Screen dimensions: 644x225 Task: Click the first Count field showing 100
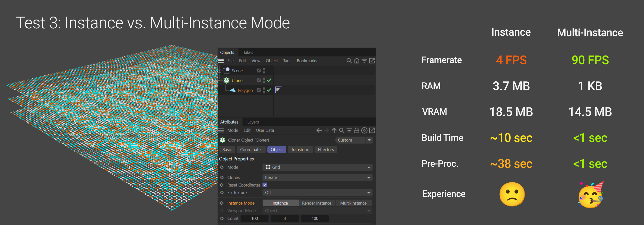254,218
